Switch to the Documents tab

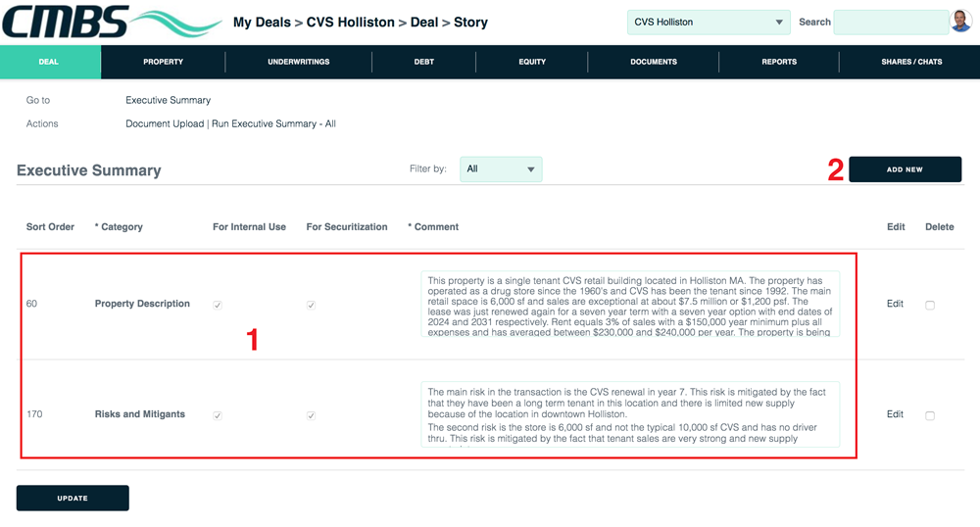pyautogui.click(x=653, y=62)
